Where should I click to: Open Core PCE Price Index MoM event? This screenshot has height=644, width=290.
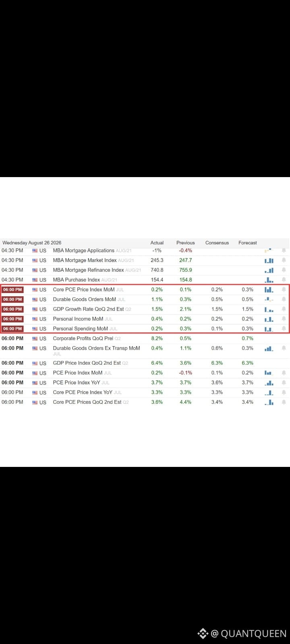click(x=84, y=289)
